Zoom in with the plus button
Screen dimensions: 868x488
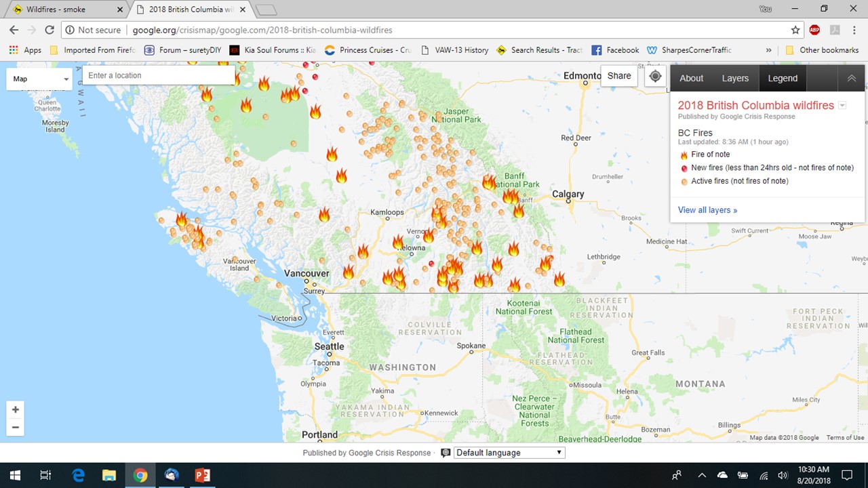(15, 409)
